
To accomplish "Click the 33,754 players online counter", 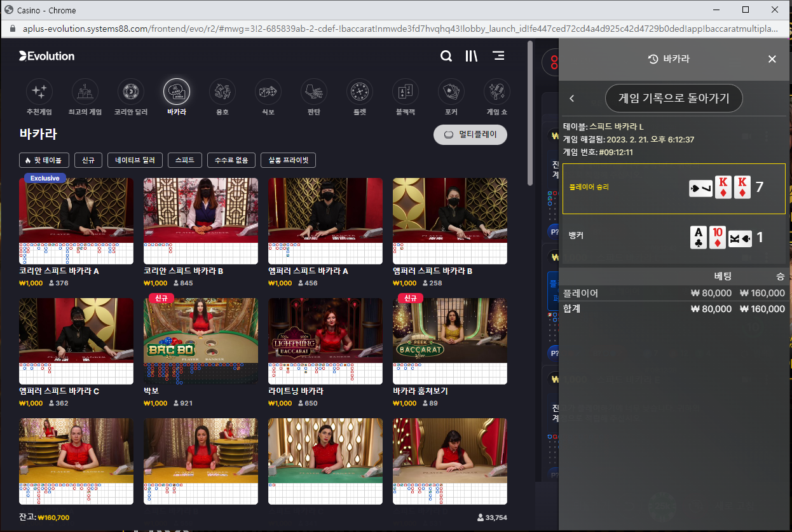I will [492, 517].
